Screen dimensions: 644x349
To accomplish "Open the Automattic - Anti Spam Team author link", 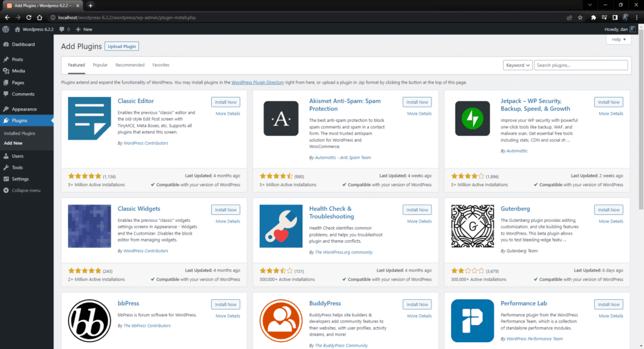I will click(343, 158).
